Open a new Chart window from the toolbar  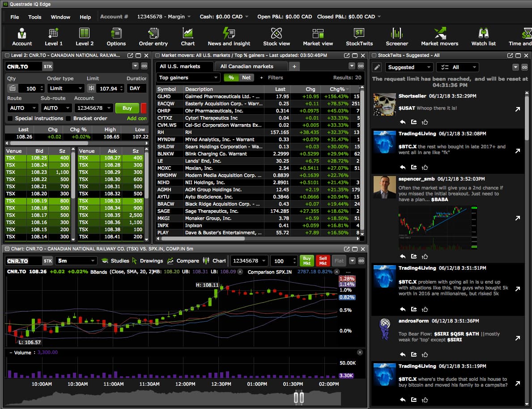pos(187,37)
